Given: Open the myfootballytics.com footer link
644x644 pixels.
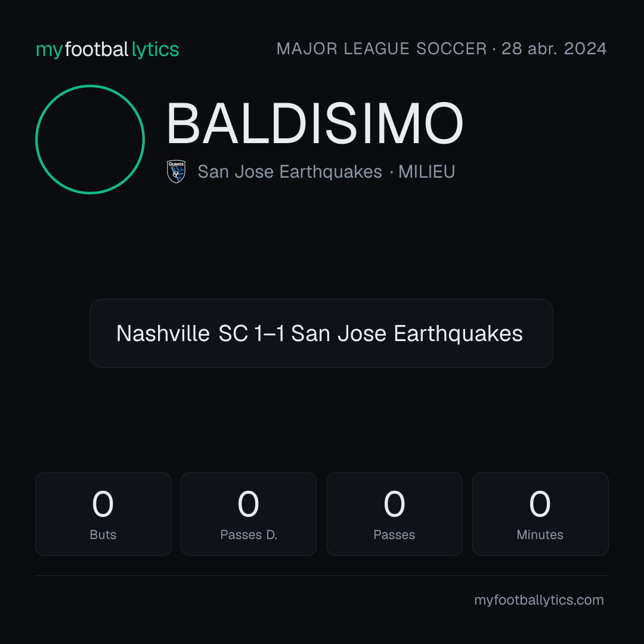Looking at the screenshot, I should coord(539,600).
